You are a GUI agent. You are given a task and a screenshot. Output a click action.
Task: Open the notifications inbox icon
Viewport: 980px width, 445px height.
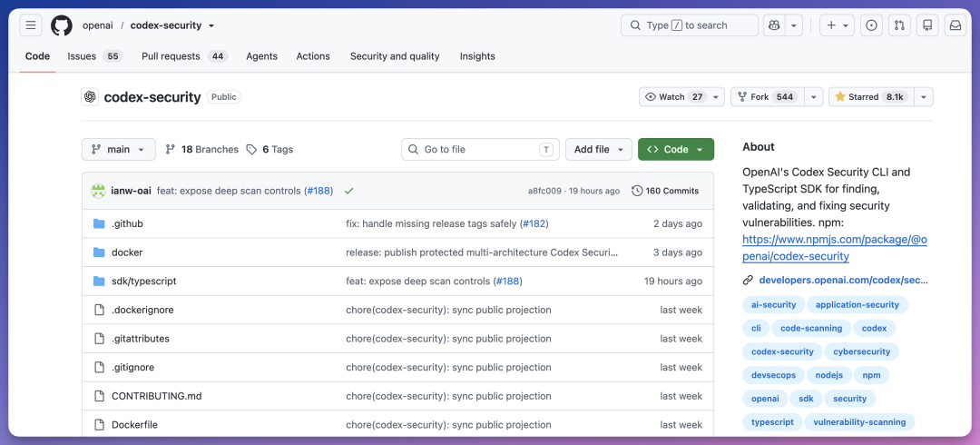(955, 25)
